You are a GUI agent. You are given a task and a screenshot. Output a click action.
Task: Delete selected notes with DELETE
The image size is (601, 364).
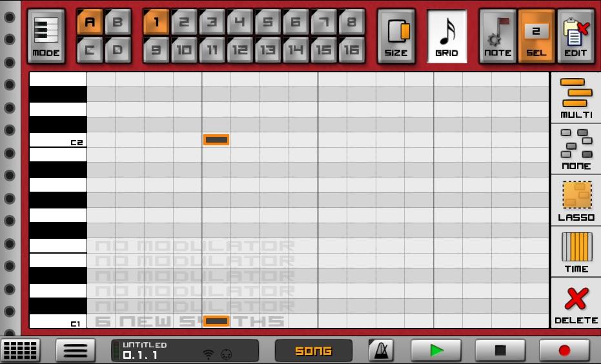576,303
